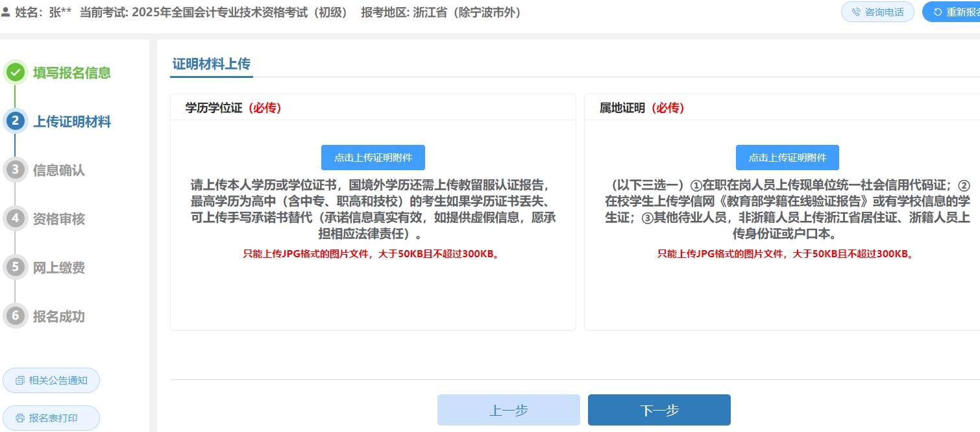Open the 证明材料上传 tab
Image resolution: width=980 pixels, height=432 pixels.
(x=211, y=64)
